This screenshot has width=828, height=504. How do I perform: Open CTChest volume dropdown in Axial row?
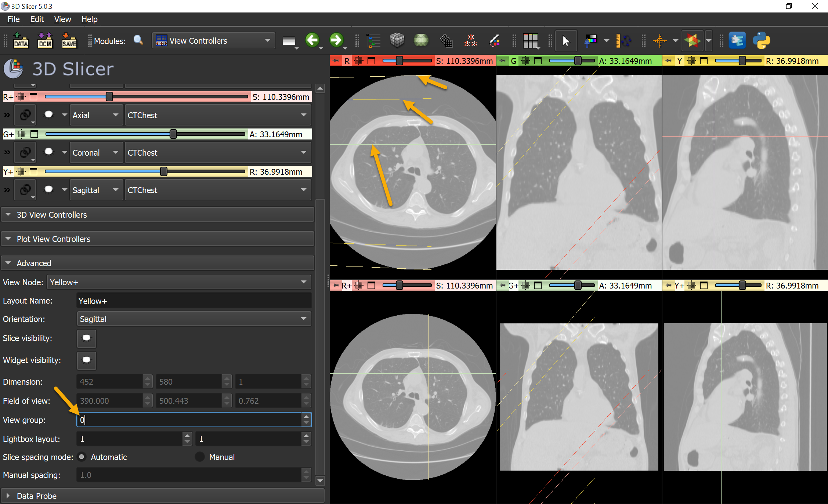(x=218, y=115)
